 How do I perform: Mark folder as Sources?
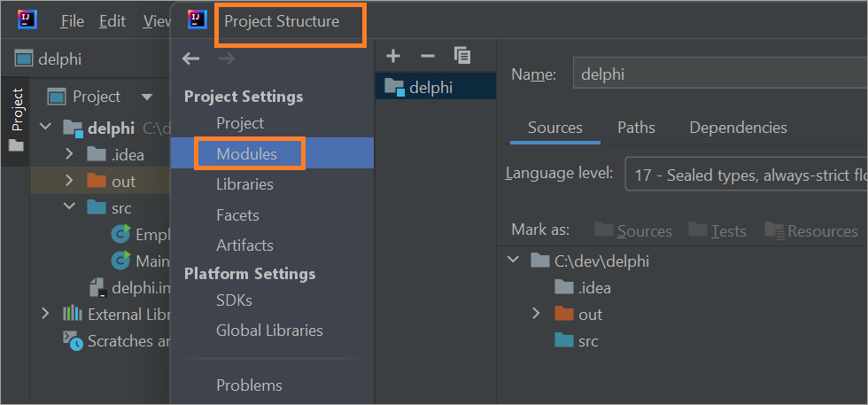pos(633,230)
